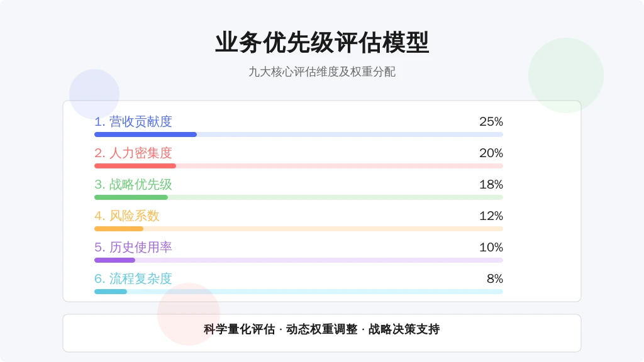Click the green 战略优先级 progress bar fill

pyautogui.click(x=131, y=197)
